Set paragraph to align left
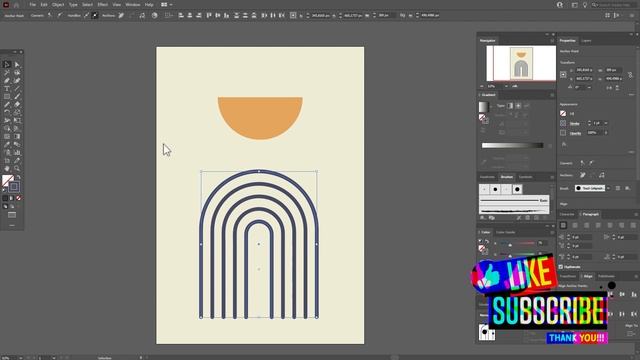 coord(563,225)
